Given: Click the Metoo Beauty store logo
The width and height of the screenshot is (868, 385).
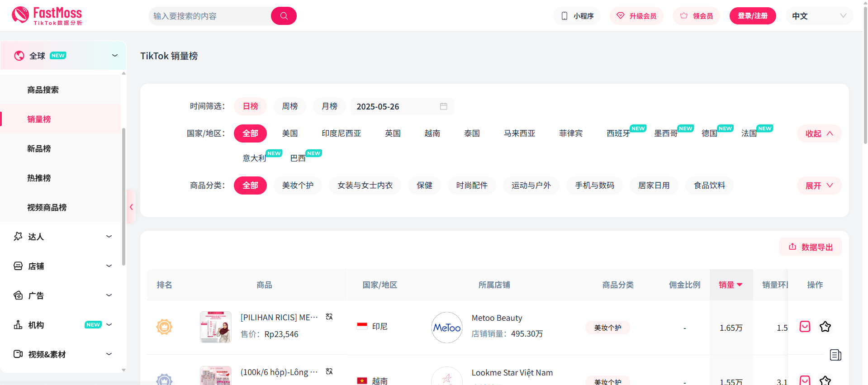Looking at the screenshot, I should click(447, 328).
